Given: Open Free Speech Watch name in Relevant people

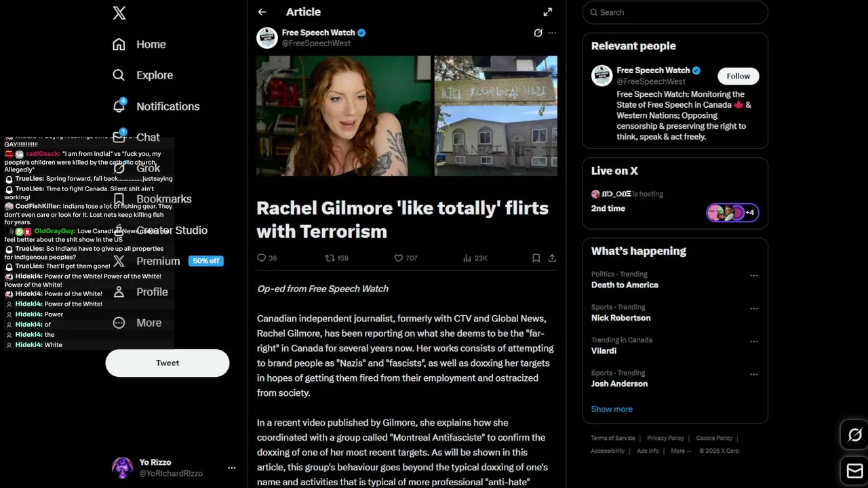Looking at the screenshot, I should coord(653,70).
